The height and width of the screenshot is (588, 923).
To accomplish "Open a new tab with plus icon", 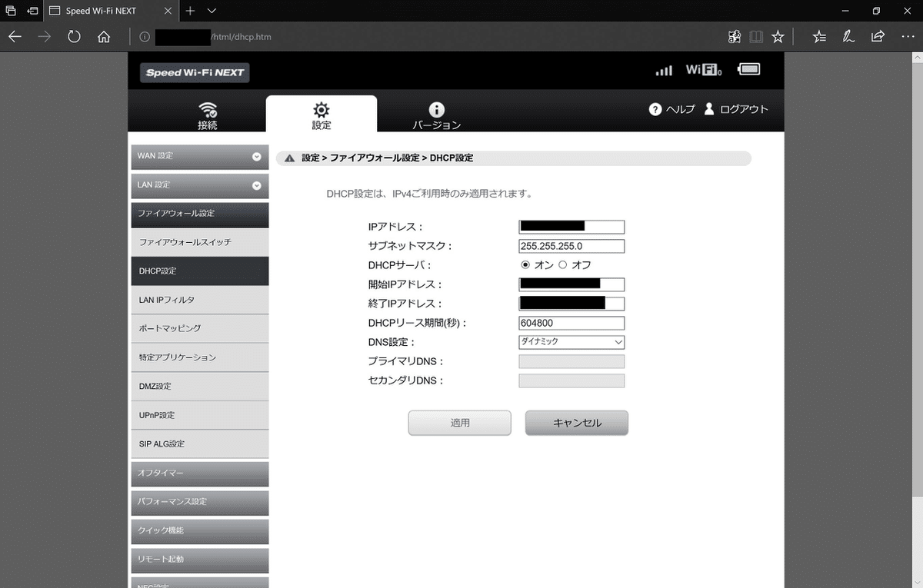I will click(x=190, y=11).
